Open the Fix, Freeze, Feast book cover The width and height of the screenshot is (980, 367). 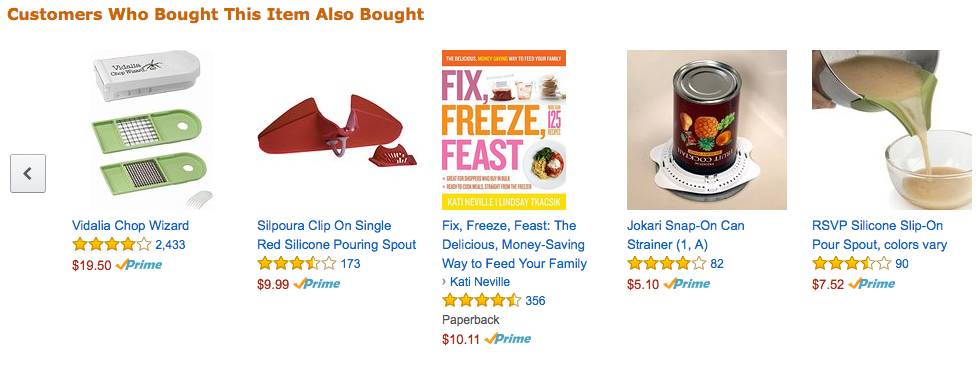504,129
